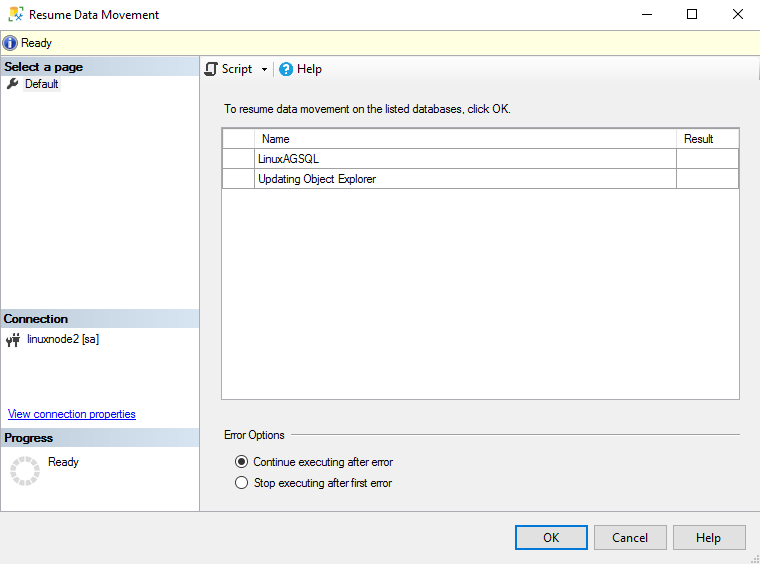Select Stop executing after first error

tap(241, 483)
